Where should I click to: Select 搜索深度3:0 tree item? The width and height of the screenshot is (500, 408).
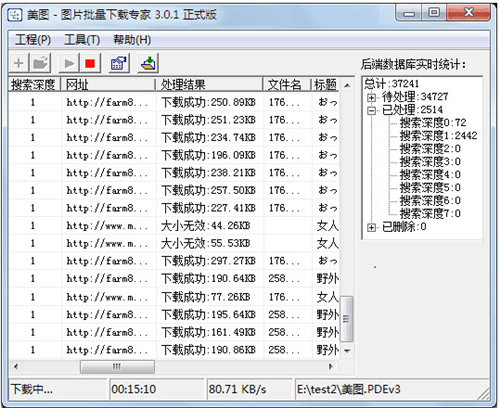(430, 162)
